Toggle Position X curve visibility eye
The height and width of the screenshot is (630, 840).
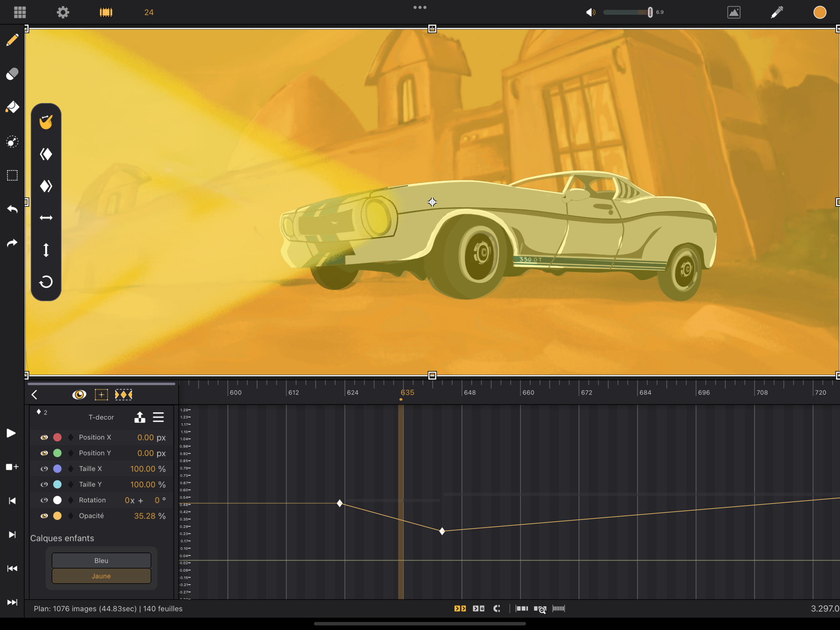click(44, 437)
